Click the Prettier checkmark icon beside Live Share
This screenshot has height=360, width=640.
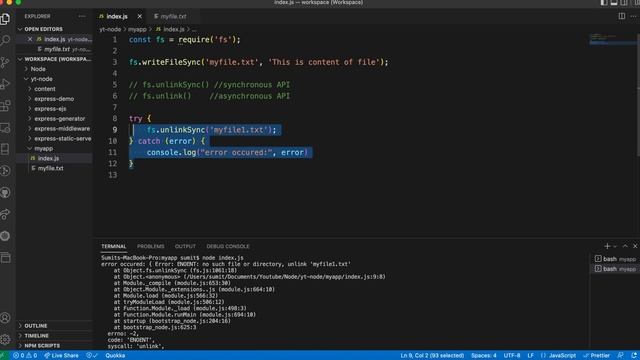click(x=92, y=356)
